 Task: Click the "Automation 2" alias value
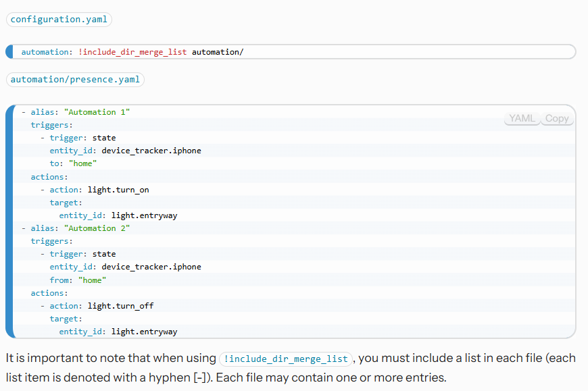coord(97,228)
